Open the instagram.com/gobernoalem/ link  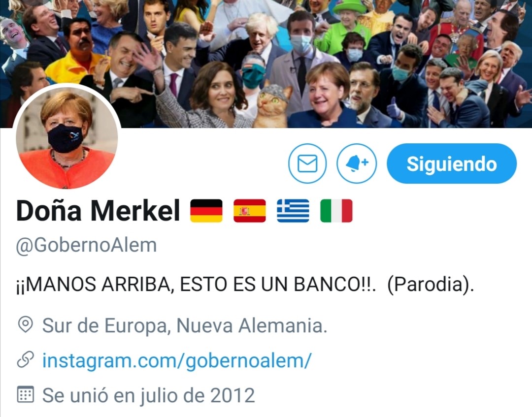176,360
